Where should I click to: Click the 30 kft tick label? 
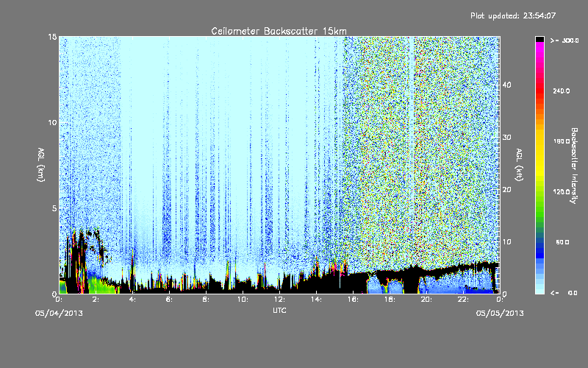[506, 138]
